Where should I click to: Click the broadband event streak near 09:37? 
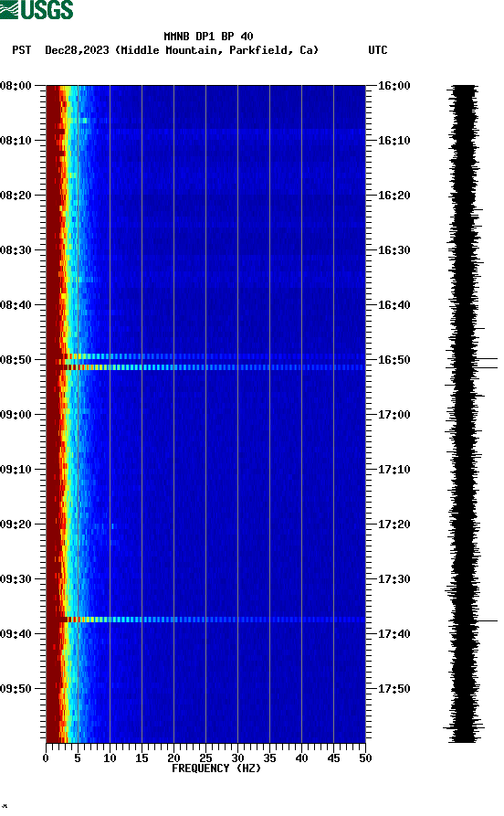pos(205,620)
